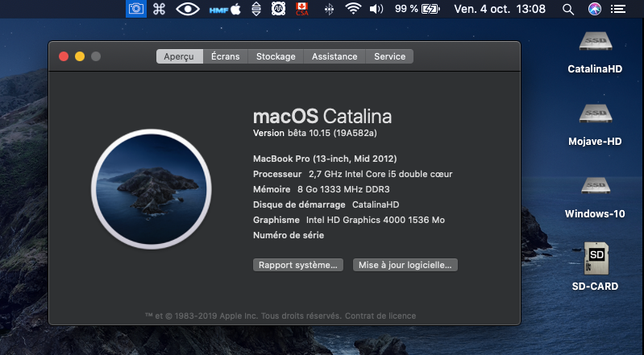This screenshot has width=644, height=355.
Task: Minimize the About This Mac window
Action: (x=80, y=56)
